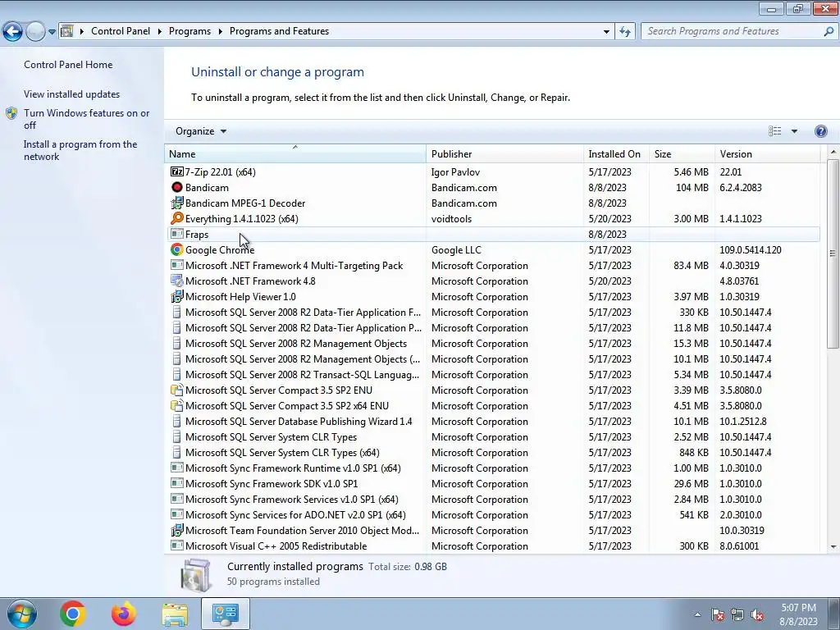840x630 pixels.
Task: Sort by the Installed On column header
Action: pyautogui.click(x=616, y=153)
